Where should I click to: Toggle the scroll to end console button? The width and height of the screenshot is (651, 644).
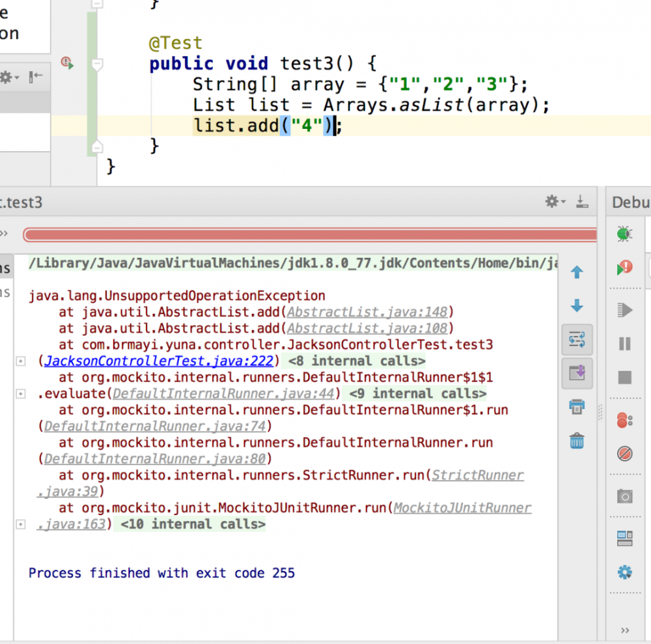[x=577, y=373]
